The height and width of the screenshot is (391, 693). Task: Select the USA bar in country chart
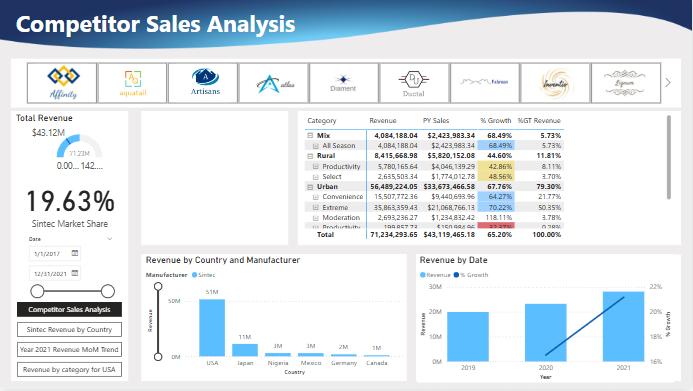pos(212,328)
